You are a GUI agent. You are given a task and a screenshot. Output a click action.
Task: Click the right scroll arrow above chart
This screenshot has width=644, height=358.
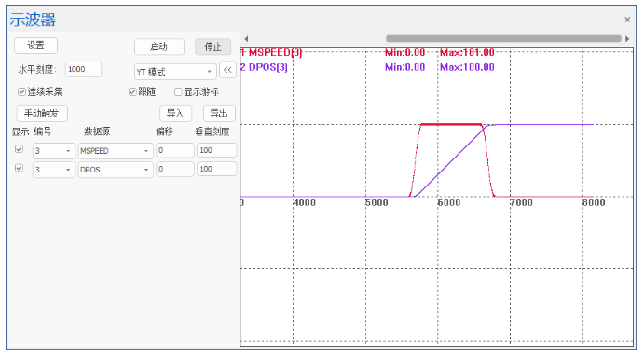pos(627,39)
